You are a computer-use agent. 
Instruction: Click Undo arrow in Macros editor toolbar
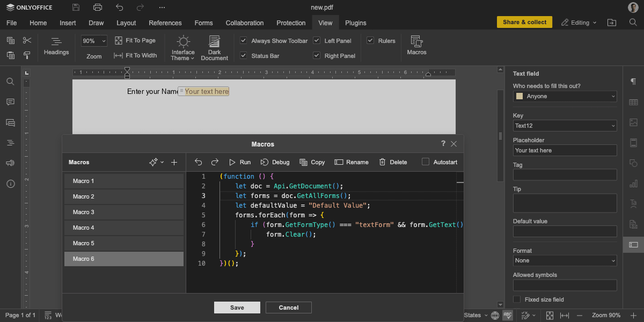[199, 162]
